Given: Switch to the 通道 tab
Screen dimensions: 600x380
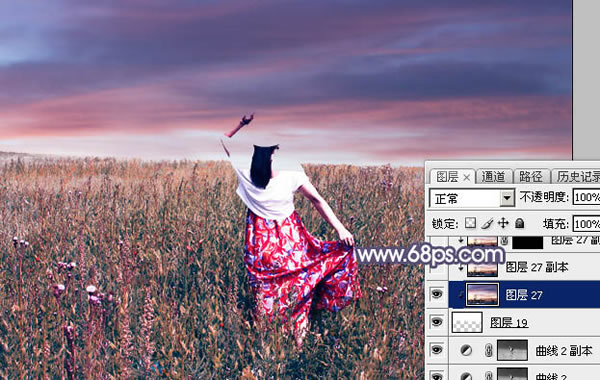Looking at the screenshot, I should tap(493, 176).
